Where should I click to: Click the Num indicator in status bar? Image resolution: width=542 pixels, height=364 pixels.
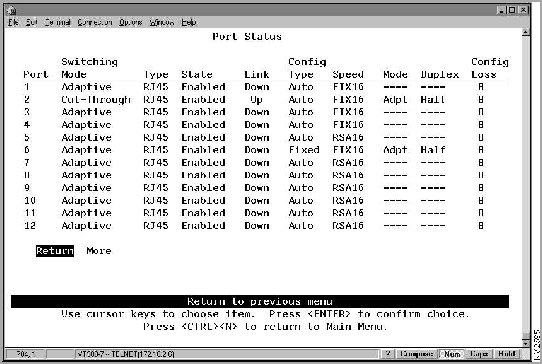452,354
